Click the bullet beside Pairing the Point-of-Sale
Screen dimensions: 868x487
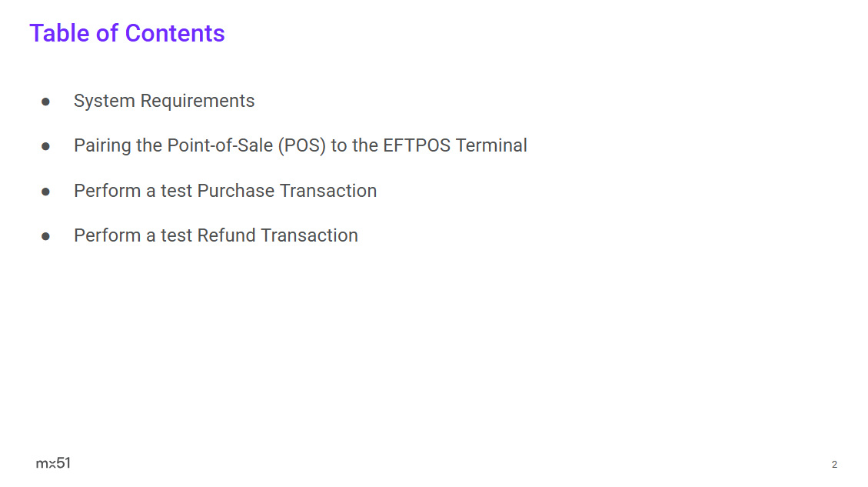pos(45,146)
